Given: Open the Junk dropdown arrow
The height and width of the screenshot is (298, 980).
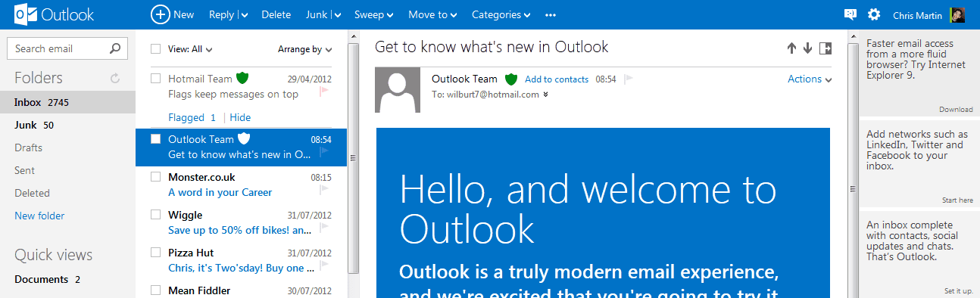Looking at the screenshot, I should coord(337,15).
